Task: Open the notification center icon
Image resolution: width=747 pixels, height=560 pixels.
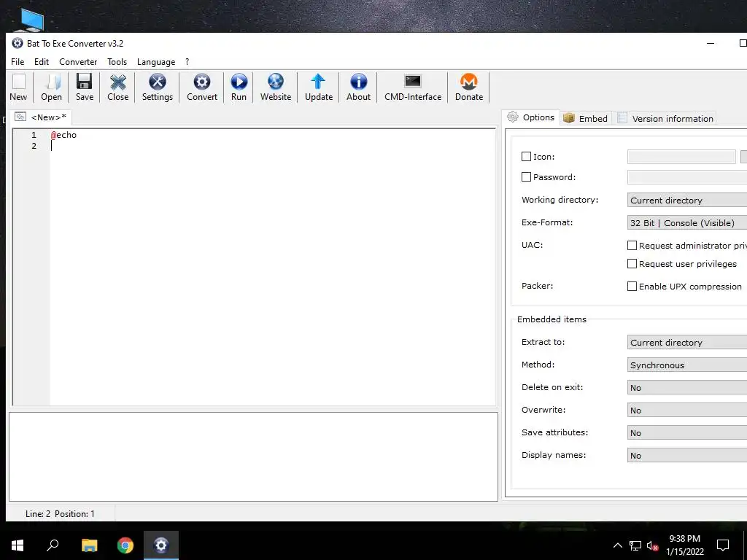Action: (x=723, y=545)
